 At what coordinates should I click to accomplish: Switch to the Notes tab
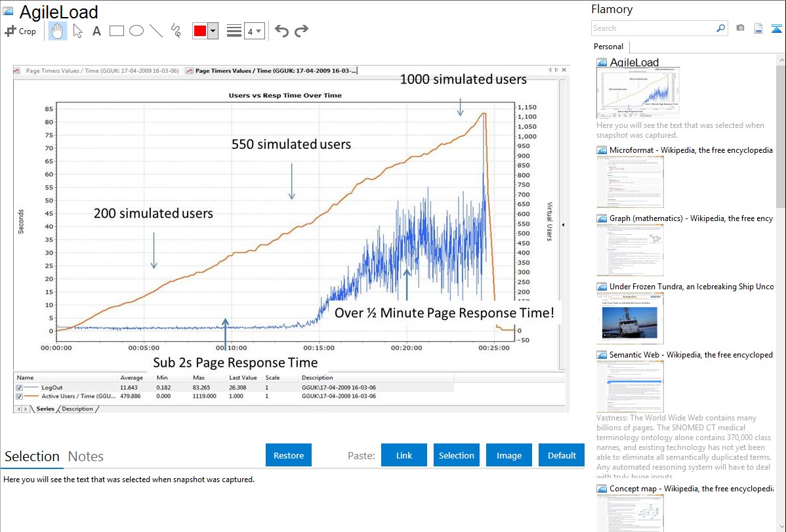[86, 457]
